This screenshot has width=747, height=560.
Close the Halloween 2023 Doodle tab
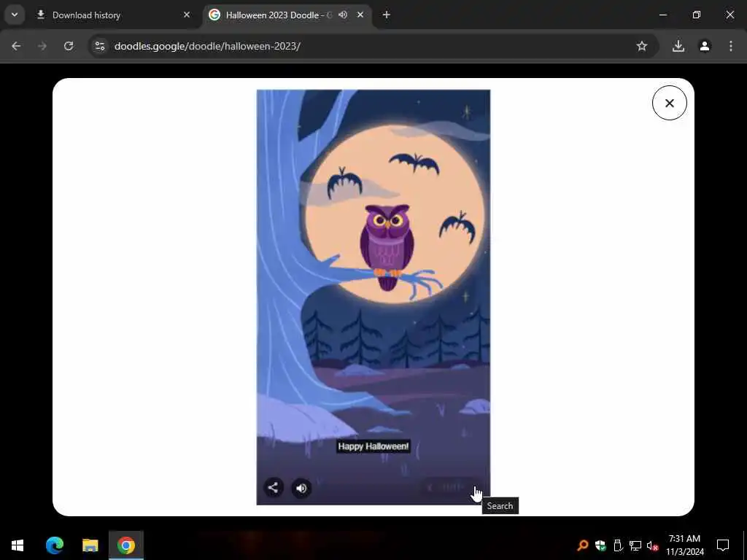coord(360,15)
